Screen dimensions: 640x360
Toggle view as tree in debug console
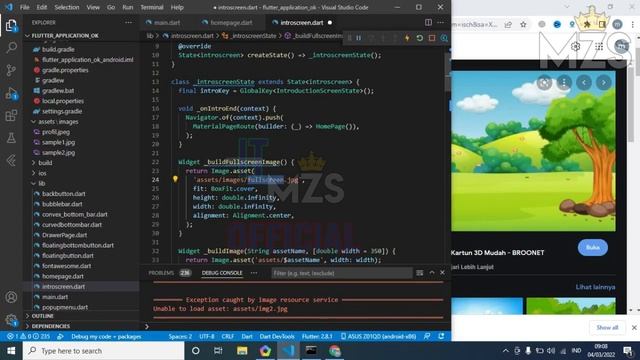(x=420, y=273)
